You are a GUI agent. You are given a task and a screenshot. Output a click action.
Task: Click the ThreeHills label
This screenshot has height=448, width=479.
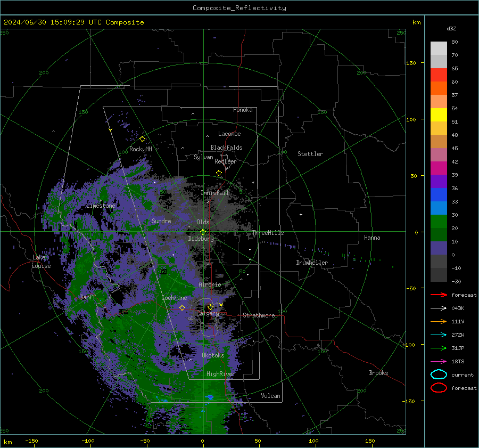click(268, 233)
